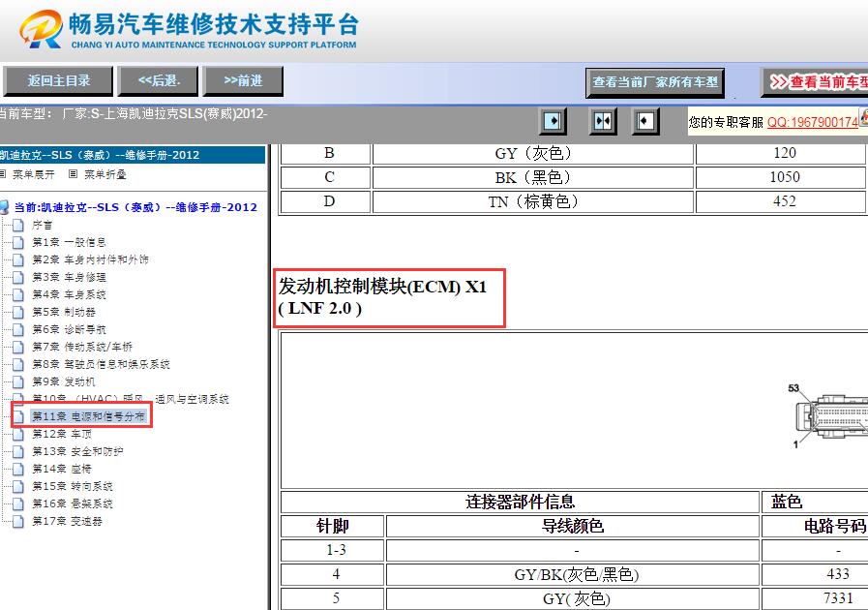Open 查看当前厂家所有车型 button
868x610 pixels.
(655, 82)
